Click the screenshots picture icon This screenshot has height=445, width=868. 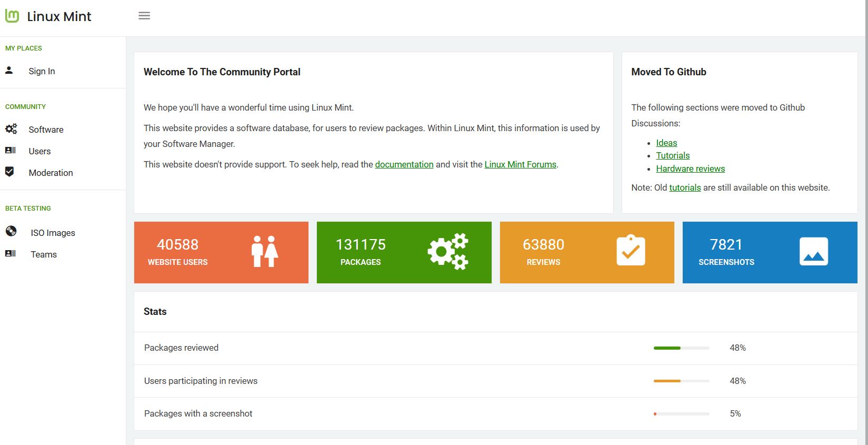tap(814, 251)
